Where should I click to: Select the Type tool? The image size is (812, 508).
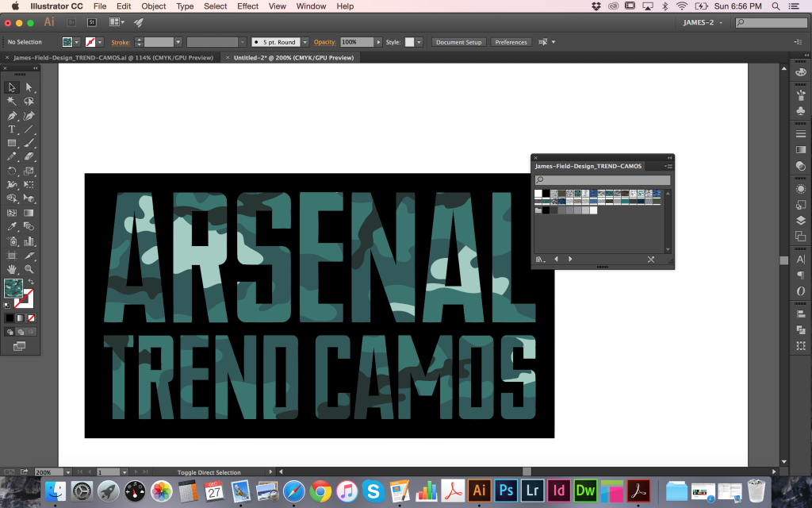pyautogui.click(x=12, y=129)
